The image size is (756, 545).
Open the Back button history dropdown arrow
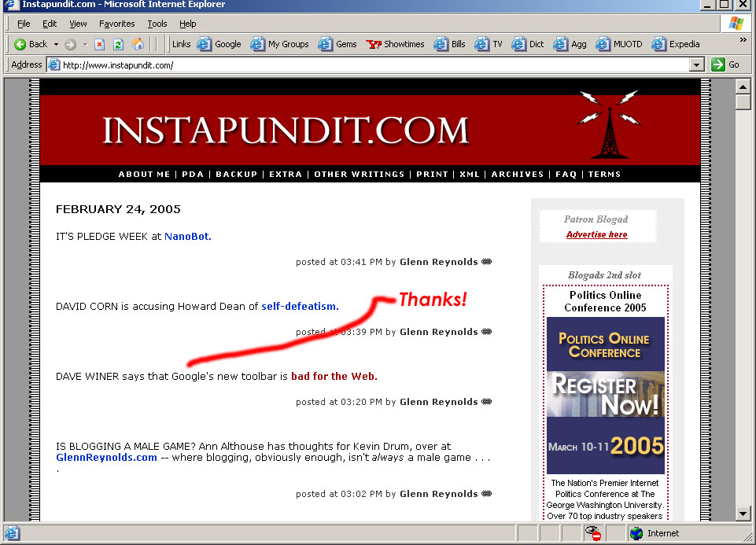[54, 44]
